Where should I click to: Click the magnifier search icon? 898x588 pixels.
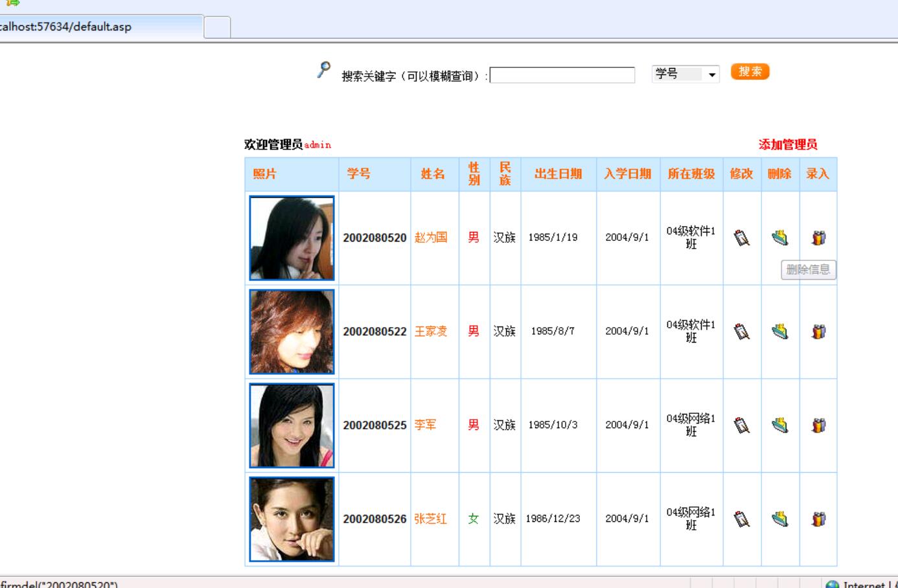pos(324,70)
